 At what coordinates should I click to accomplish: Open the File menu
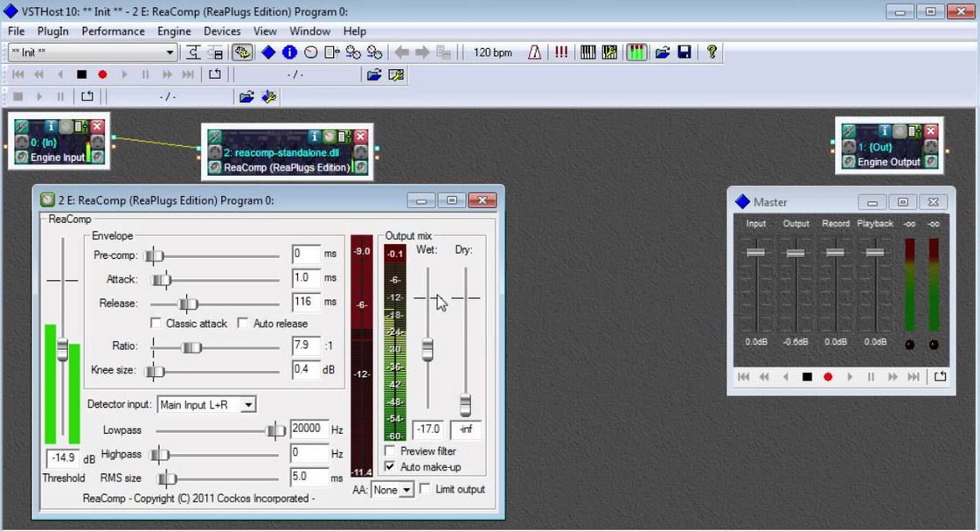[17, 31]
